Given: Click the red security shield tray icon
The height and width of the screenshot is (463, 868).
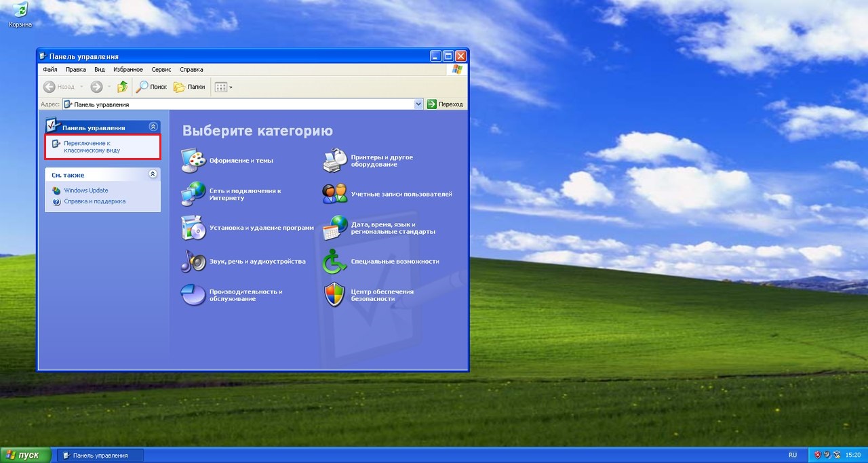Looking at the screenshot, I should [x=818, y=455].
